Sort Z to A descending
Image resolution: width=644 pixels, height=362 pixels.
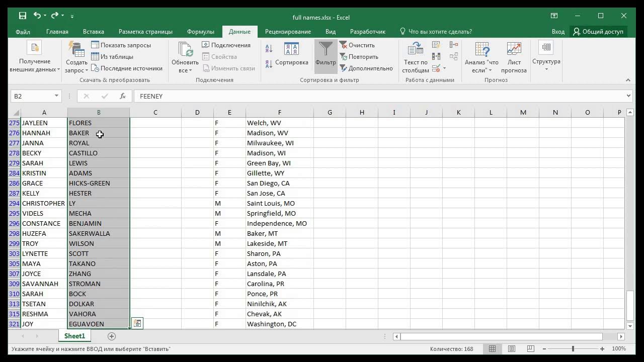pos(269,63)
